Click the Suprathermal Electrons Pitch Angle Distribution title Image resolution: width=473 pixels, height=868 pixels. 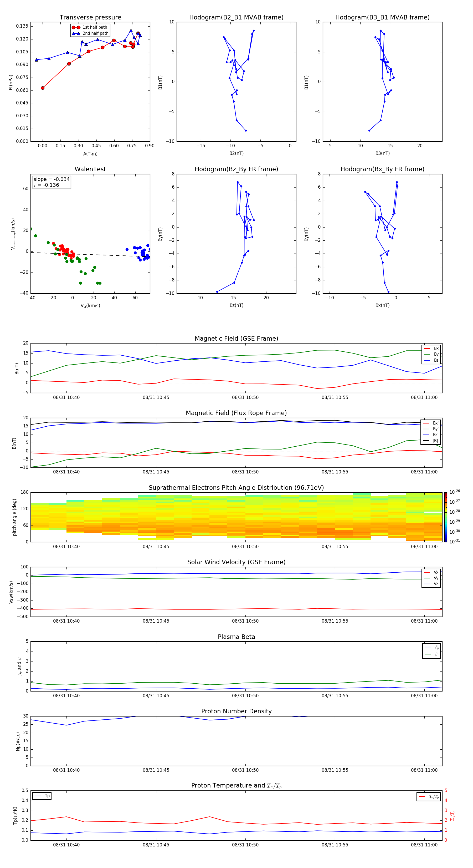[236, 488]
